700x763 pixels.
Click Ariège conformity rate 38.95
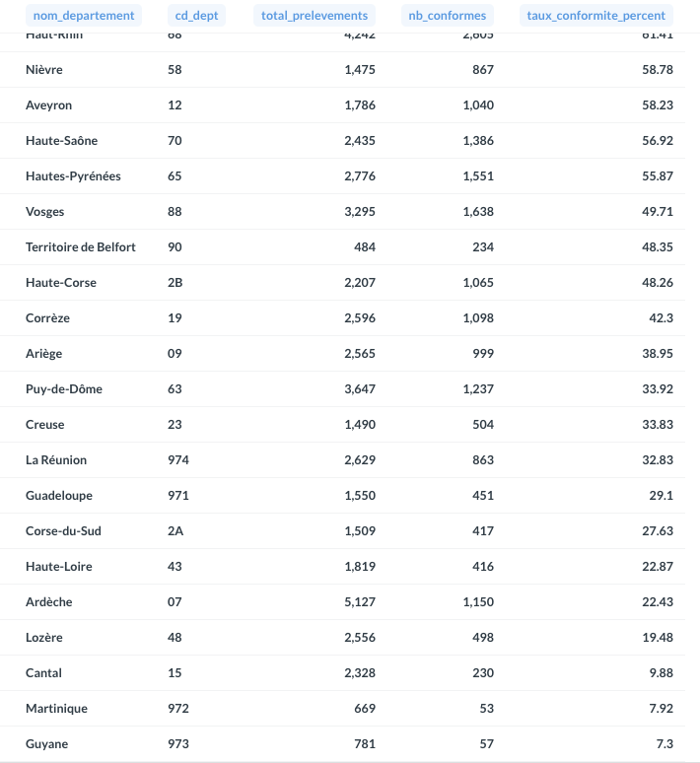pyautogui.click(x=657, y=354)
